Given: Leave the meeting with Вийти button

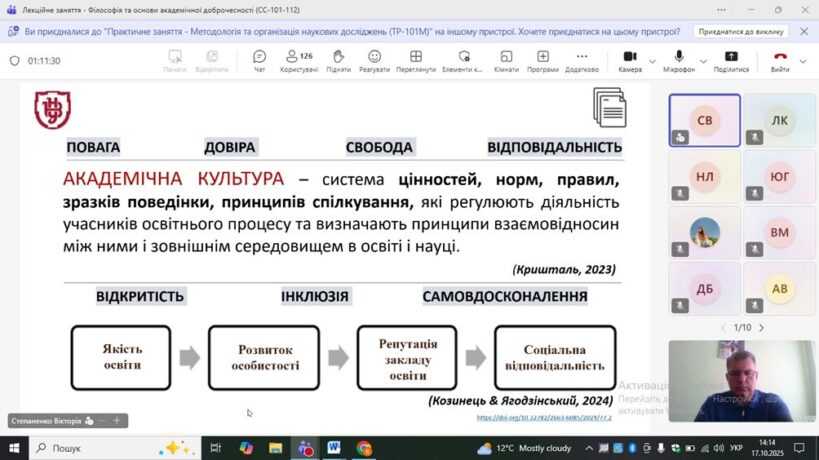Looking at the screenshot, I should [x=780, y=60].
